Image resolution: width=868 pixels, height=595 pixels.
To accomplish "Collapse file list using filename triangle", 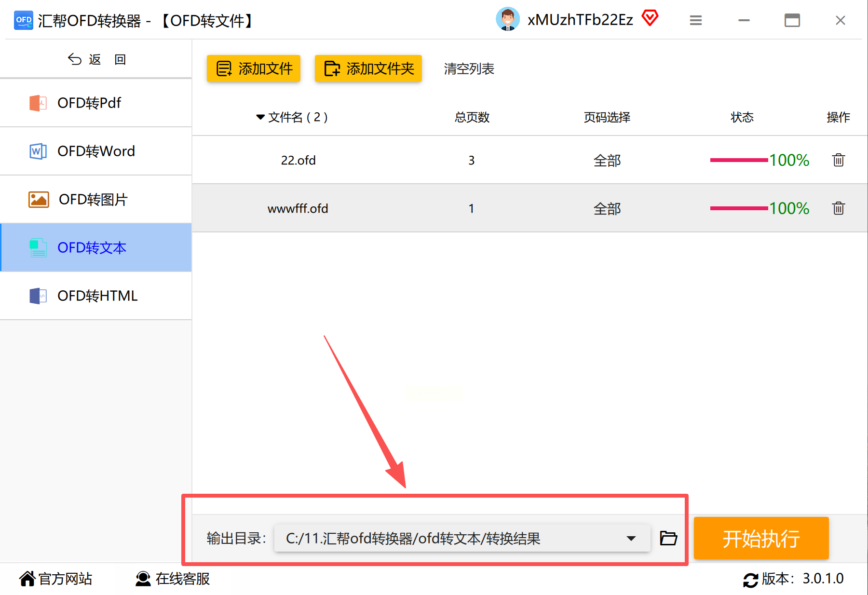I will coord(260,117).
